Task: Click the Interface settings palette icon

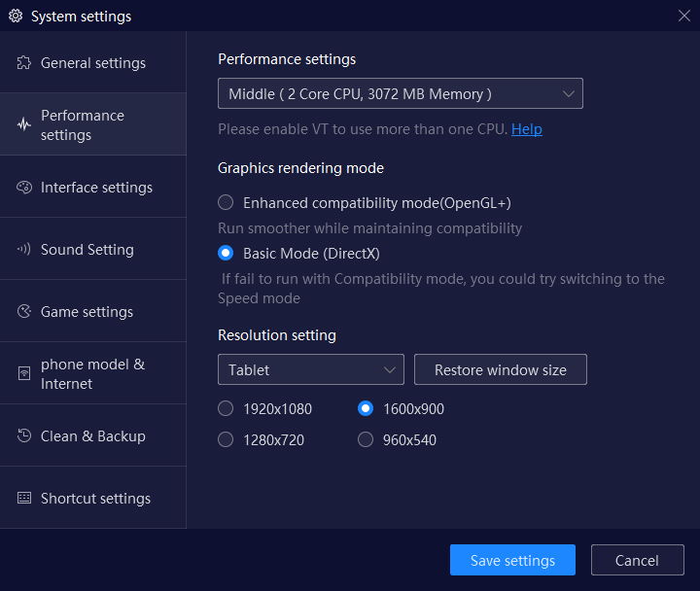Action: pyautogui.click(x=24, y=187)
